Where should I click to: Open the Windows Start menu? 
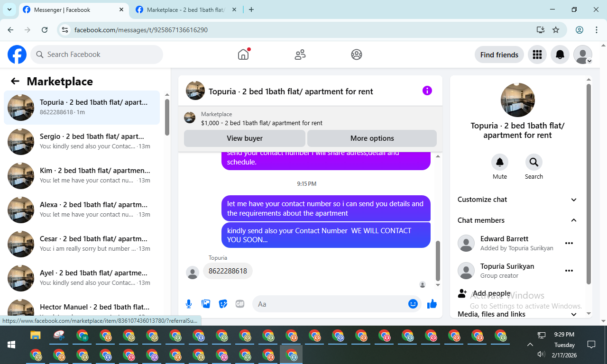pyautogui.click(x=11, y=345)
